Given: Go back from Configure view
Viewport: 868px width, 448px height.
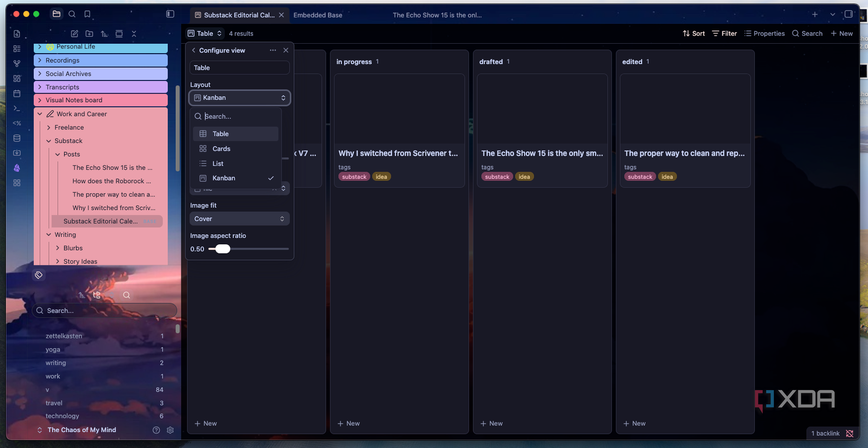Looking at the screenshot, I should click(x=194, y=51).
